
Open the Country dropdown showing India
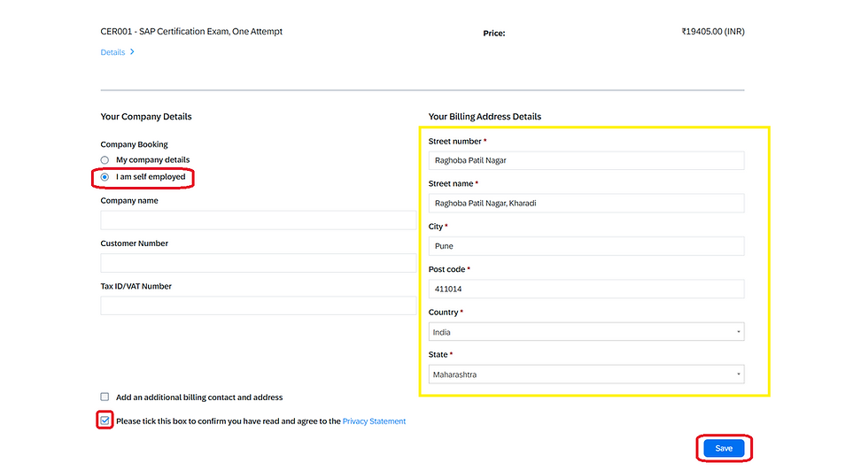586,332
